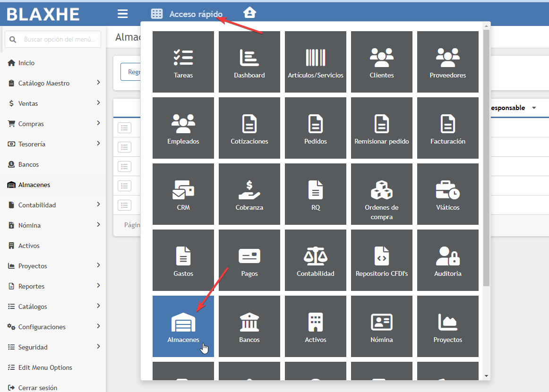Select Bancos in the sidebar
The image size is (549, 392).
coord(54,164)
